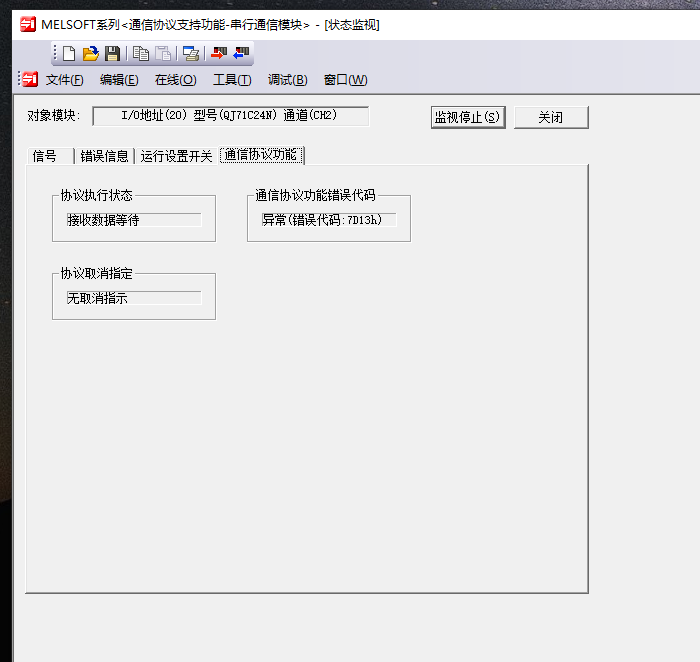Open the 编辑(E) menu

pyautogui.click(x=119, y=80)
